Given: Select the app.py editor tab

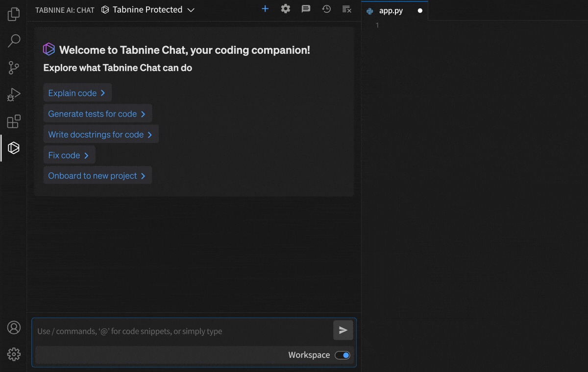Looking at the screenshot, I should 391,11.
